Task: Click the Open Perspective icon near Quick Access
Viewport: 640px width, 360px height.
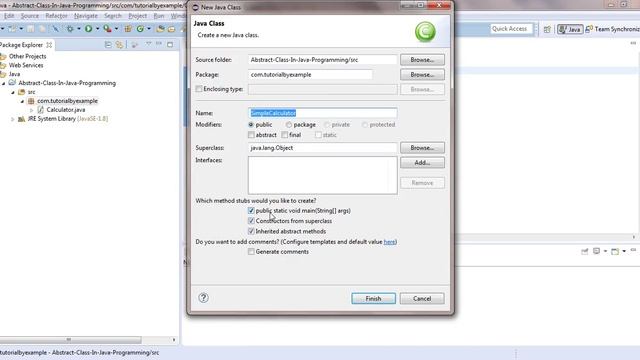Action: [547, 29]
